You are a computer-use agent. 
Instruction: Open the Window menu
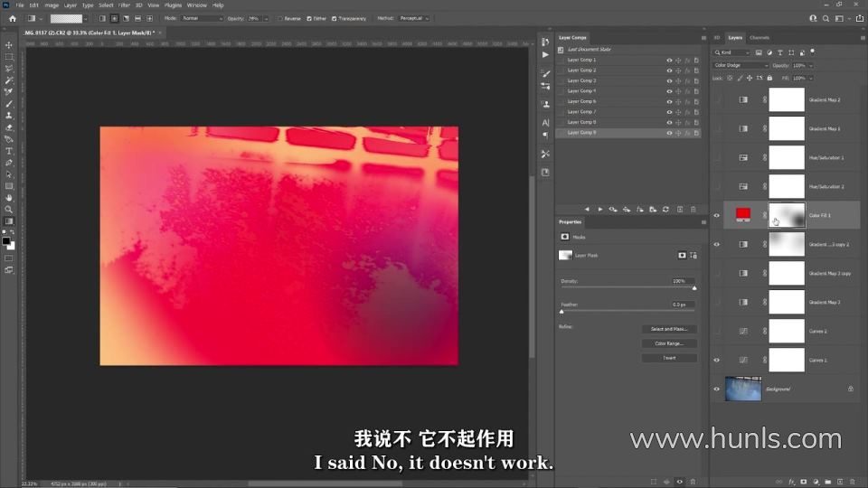[196, 5]
